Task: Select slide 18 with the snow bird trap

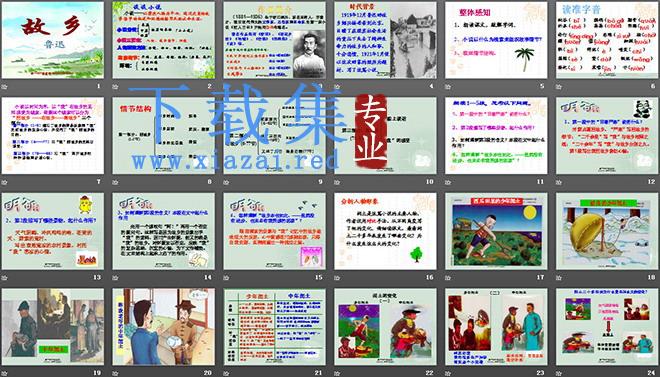Action: [607, 231]
